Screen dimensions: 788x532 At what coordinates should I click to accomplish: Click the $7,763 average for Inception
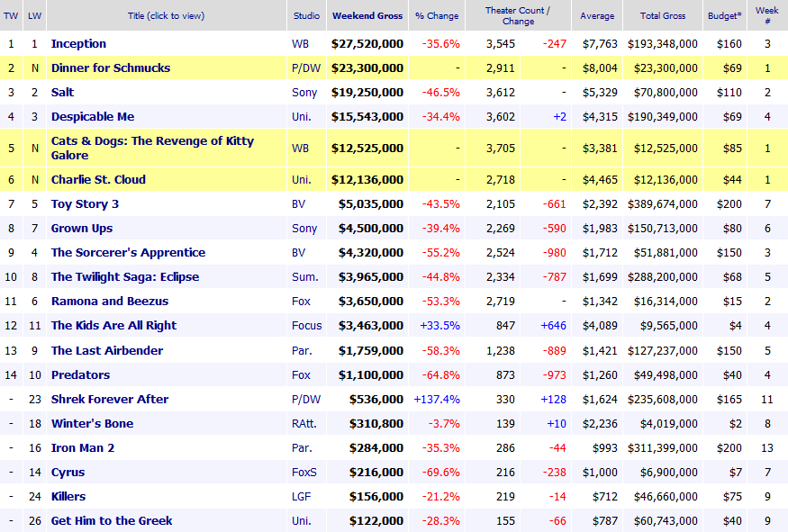(600, 44)
